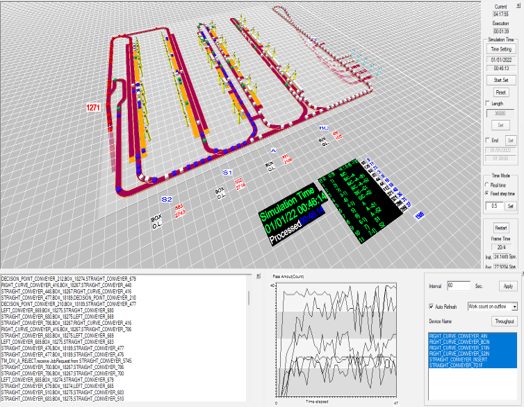
Task: Click the Time Setting button
Action: pyautogui.click(x=501, y=49)
